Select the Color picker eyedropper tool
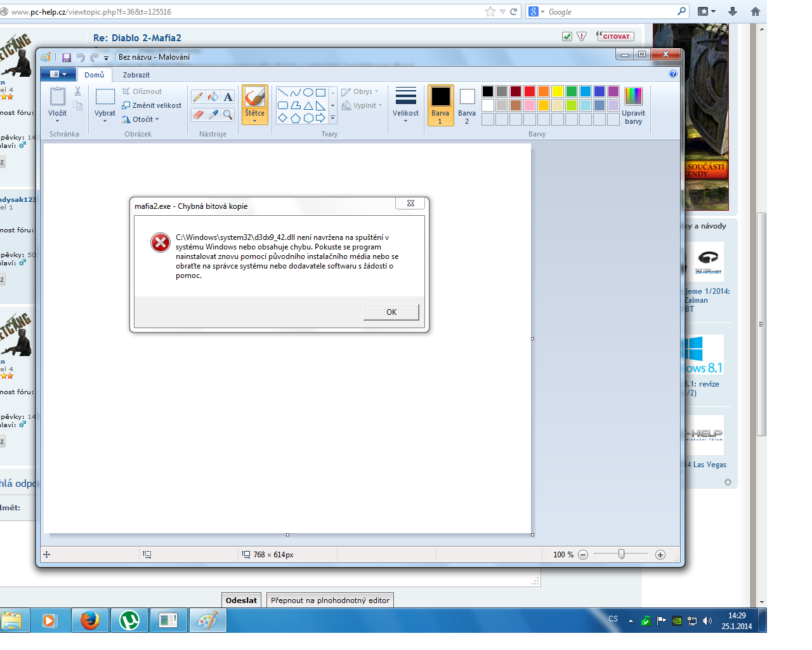 point(213,115)
